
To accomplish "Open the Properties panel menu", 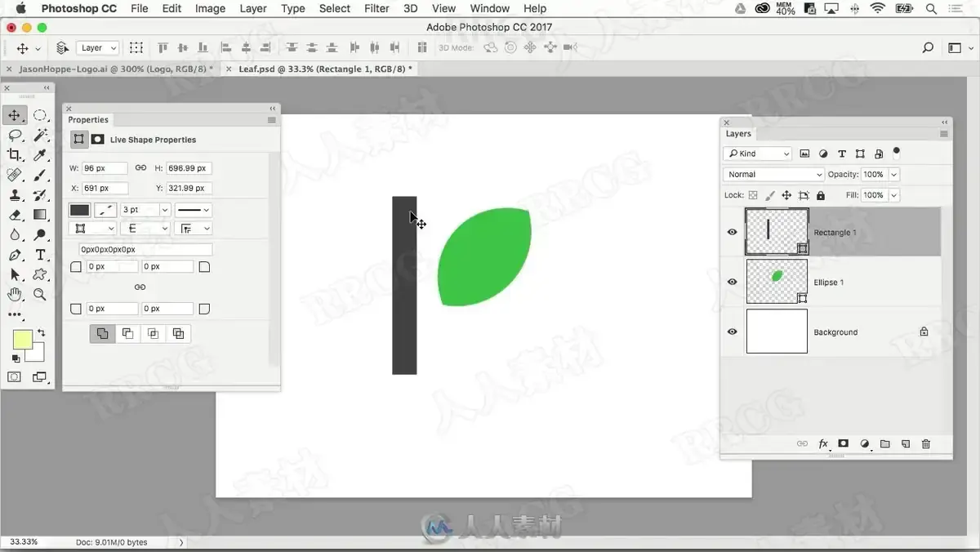I will pyautogui.click(x=272, y=120).
